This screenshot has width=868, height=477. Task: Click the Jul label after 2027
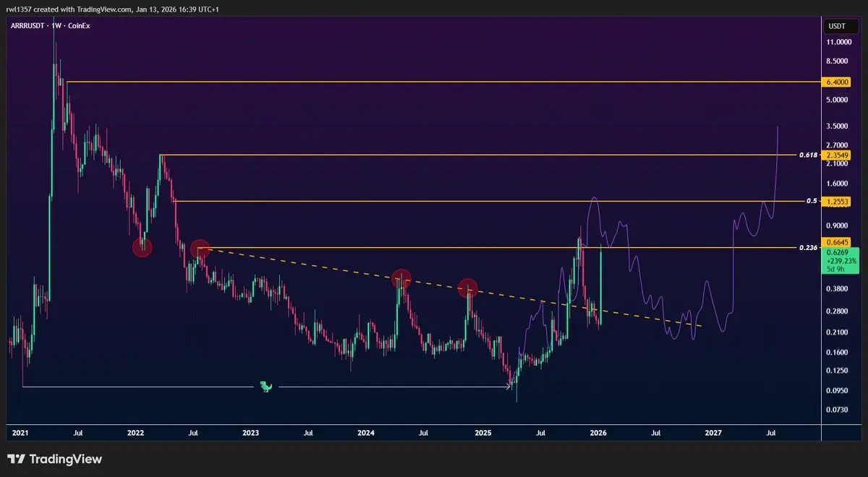(x=771, y=433)
